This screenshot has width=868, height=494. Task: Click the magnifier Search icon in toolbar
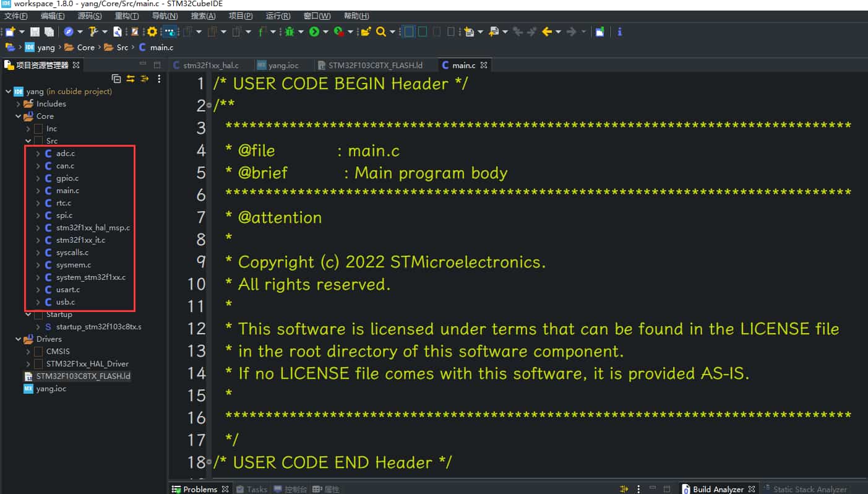pyautogui.click(x=380, y=32)
